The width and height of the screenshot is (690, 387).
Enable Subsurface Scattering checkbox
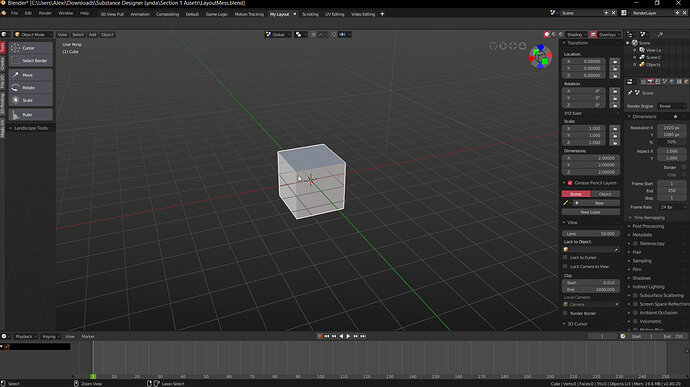(x=635, y=295)
